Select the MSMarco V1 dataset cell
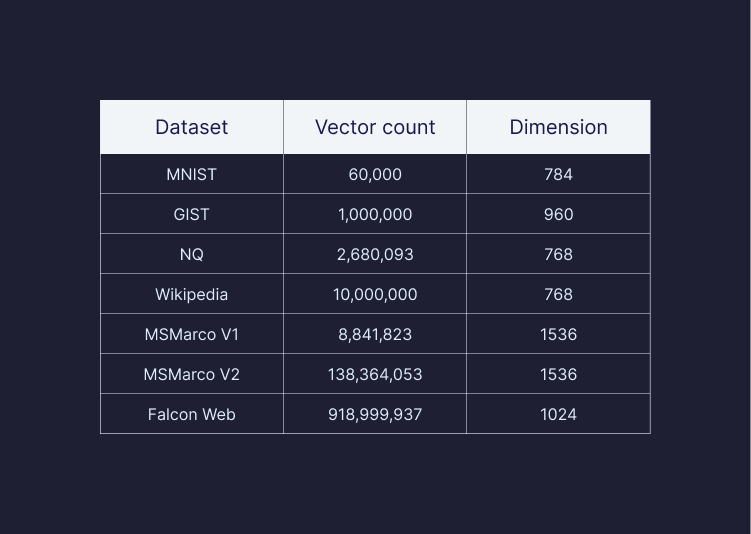 191,334
